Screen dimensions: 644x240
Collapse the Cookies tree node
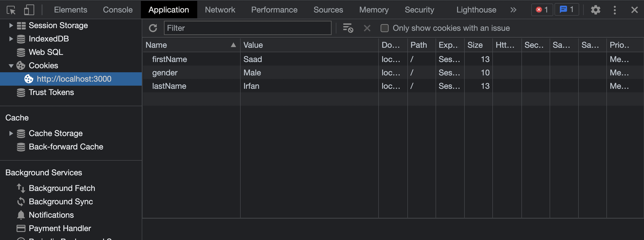click(11, 66)
